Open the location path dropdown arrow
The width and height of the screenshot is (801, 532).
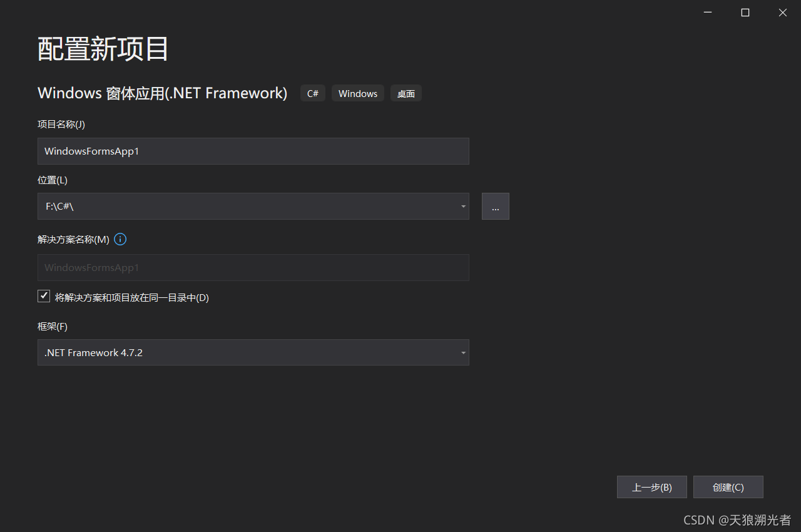pos(463,207)
